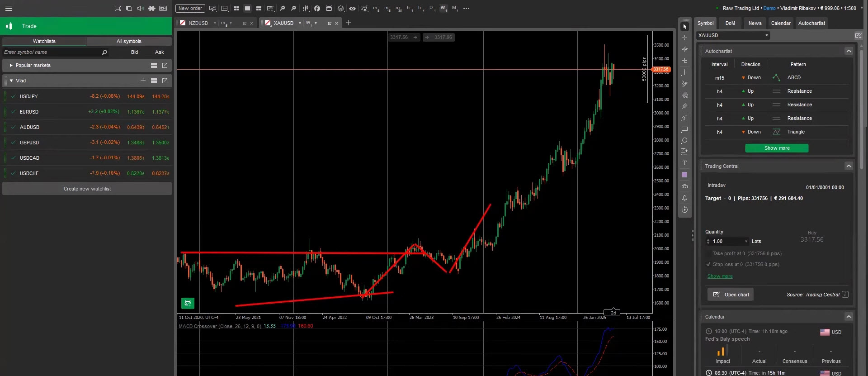868x376 pixels.
Task: Collapse the Autochartist panel section
Action: tap(849, 51)
